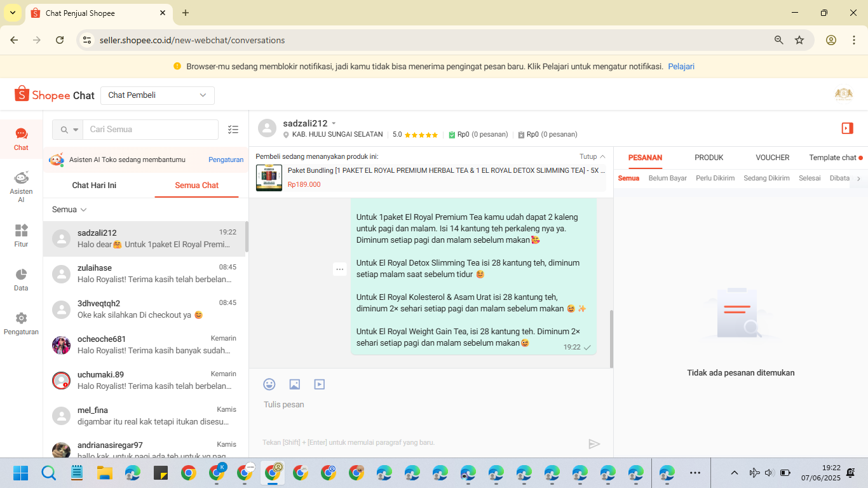Click the attach video icon
This screenshot has width=868, height=488.
coord(319,384)
